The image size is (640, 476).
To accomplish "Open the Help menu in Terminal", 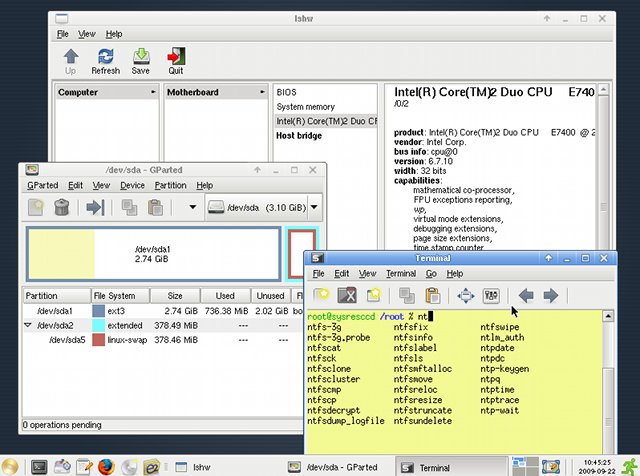I will coord(455,274).
